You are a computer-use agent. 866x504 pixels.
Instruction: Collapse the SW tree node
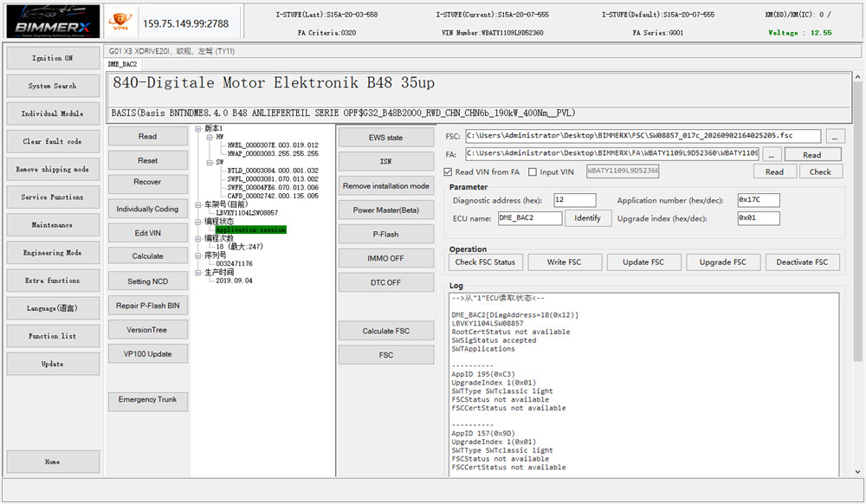point(210,162)
